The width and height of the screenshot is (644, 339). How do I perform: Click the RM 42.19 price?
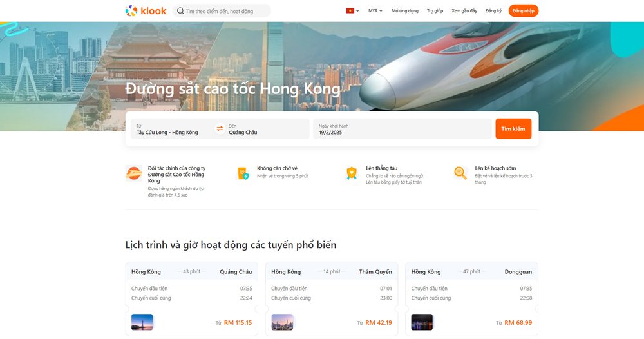click(379, 322)
